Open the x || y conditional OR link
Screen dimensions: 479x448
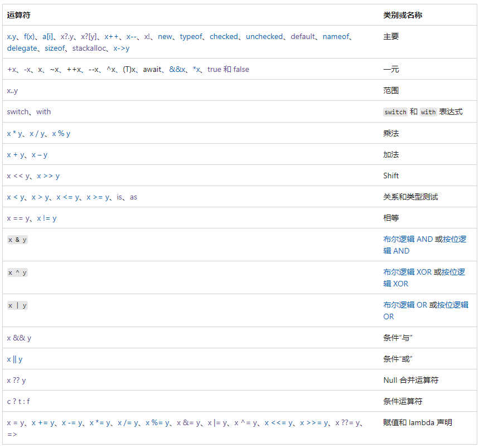[14, 359]
